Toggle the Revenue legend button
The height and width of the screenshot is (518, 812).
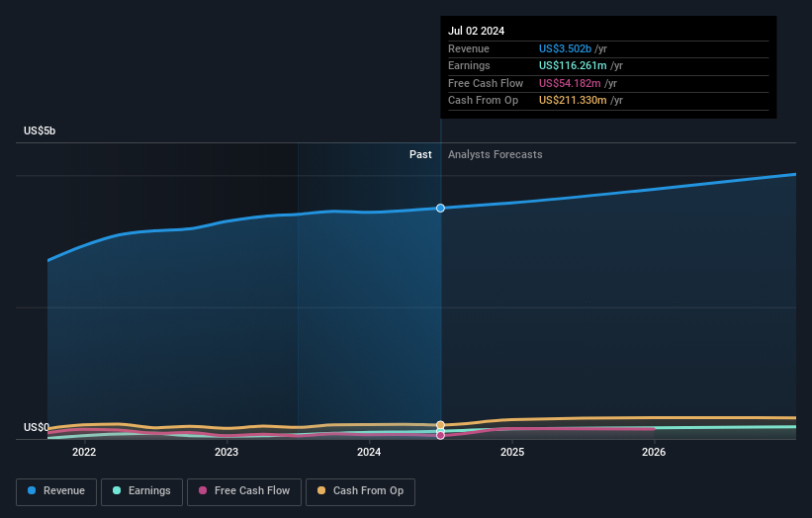[56, 491]
